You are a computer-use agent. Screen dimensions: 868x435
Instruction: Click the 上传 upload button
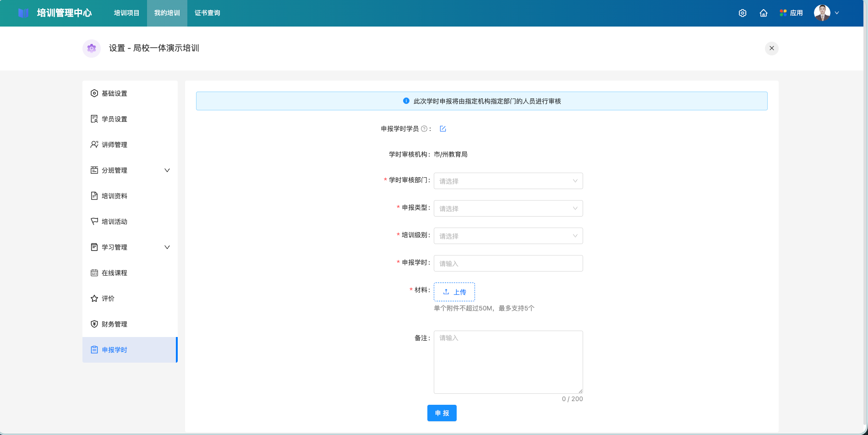coord(454,292)
